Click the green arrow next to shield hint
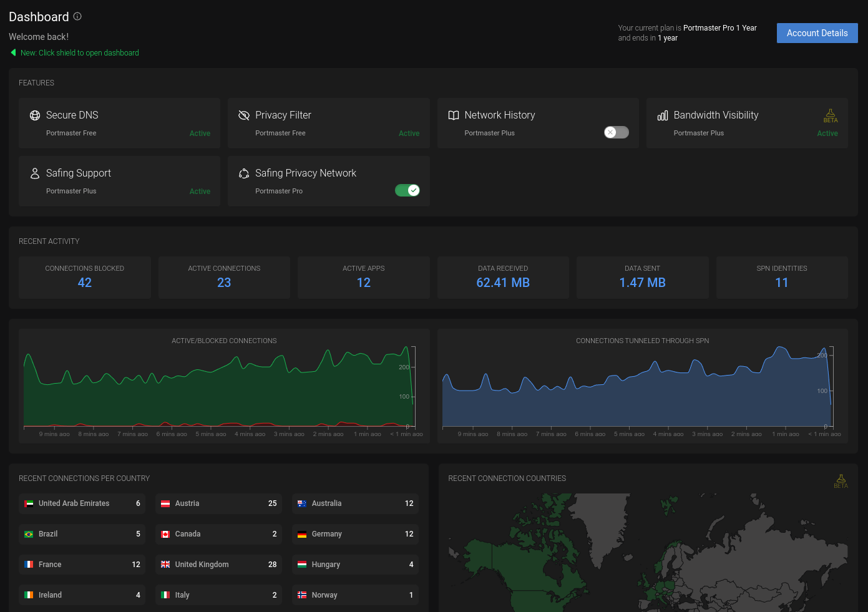The height and width of the screenshot is (612, 868). [13, 53]
